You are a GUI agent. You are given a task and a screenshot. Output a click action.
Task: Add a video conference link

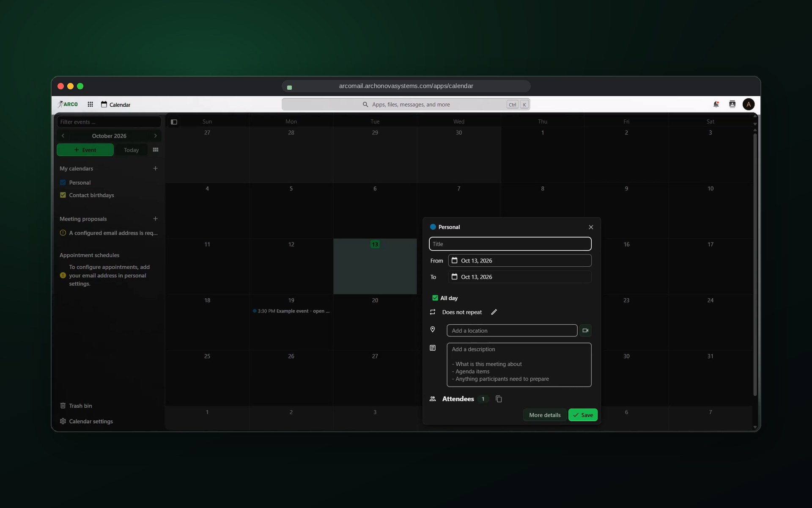pyautogui.click(x=585, y=331)
